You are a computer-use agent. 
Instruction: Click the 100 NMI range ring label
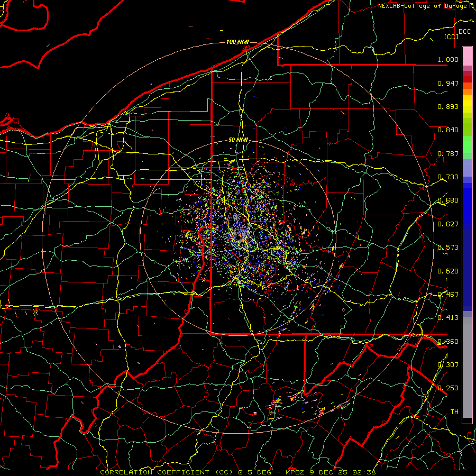point(237,42)
